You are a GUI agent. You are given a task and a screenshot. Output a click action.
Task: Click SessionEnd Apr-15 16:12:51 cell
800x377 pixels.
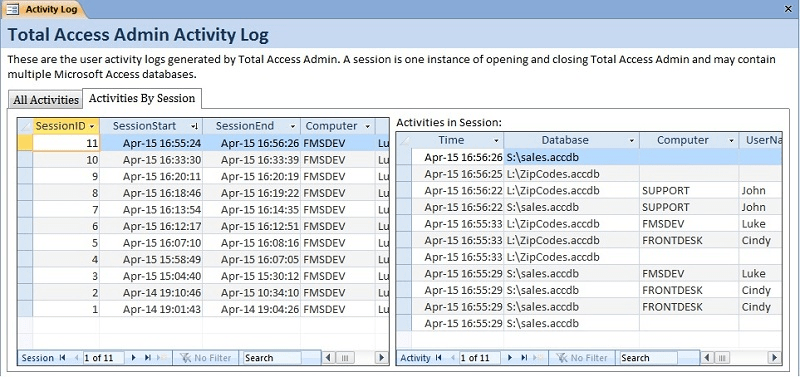(252, 227)
